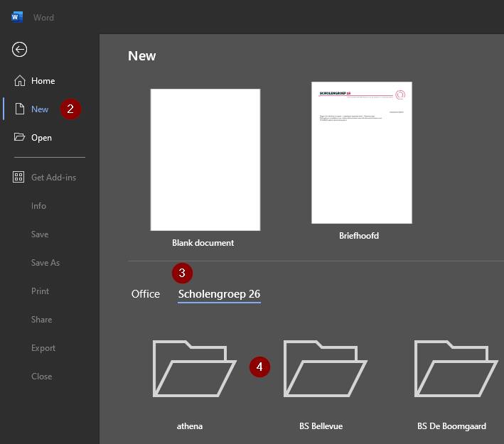The height and width of the screenshot is (444, 504).
Task: Click the Get Add-ins grid icon
Action: [18, 177]
